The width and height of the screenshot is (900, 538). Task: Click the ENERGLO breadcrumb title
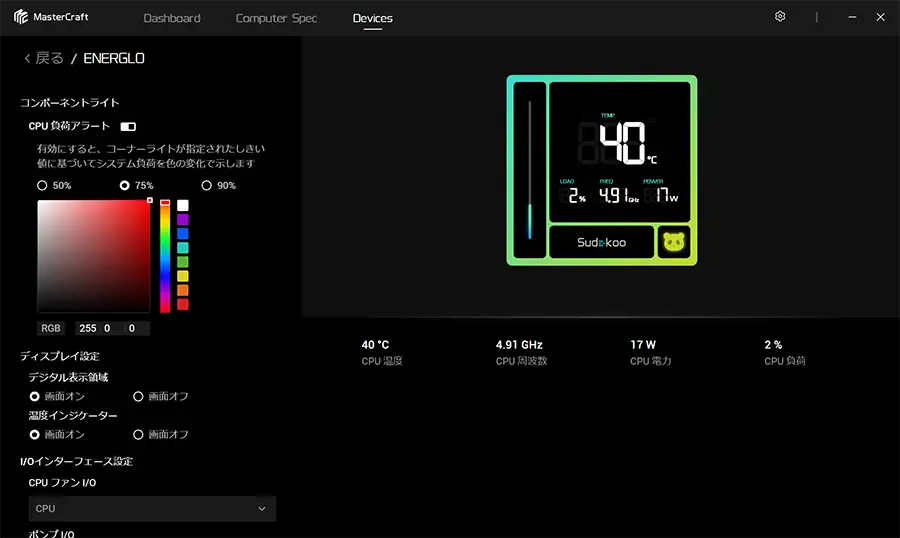pyautogui.click(x=114, y=58)
